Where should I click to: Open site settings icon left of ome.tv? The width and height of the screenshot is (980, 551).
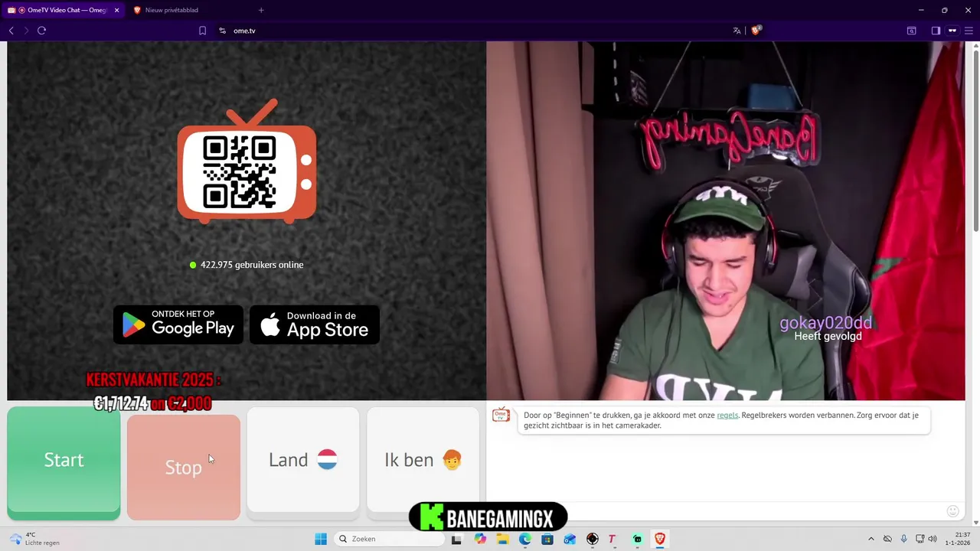222,31
